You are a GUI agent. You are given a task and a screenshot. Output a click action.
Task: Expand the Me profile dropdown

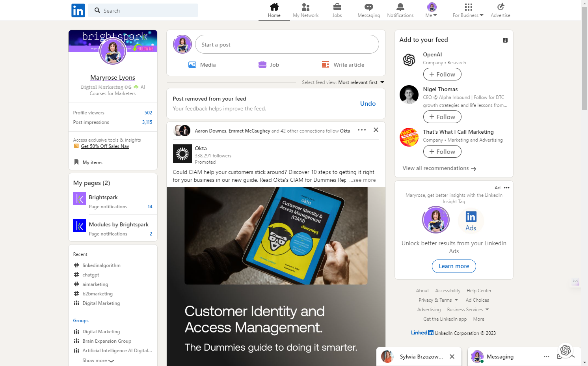(x=432, y=10)
